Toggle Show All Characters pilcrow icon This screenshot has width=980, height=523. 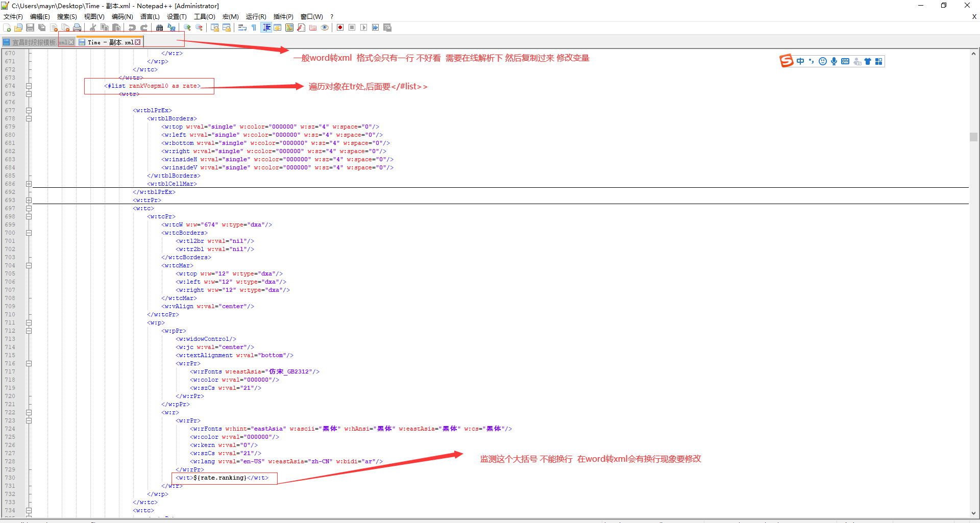[x=254, y=28]
